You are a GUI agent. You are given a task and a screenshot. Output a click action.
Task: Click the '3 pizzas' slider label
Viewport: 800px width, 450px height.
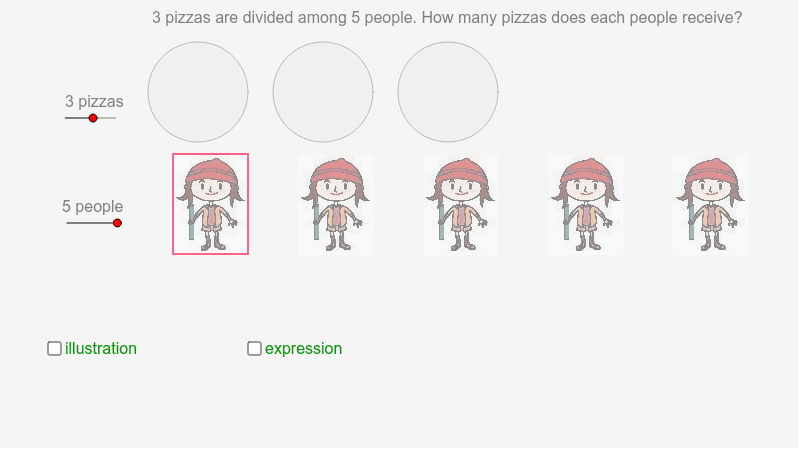(94, 102)
